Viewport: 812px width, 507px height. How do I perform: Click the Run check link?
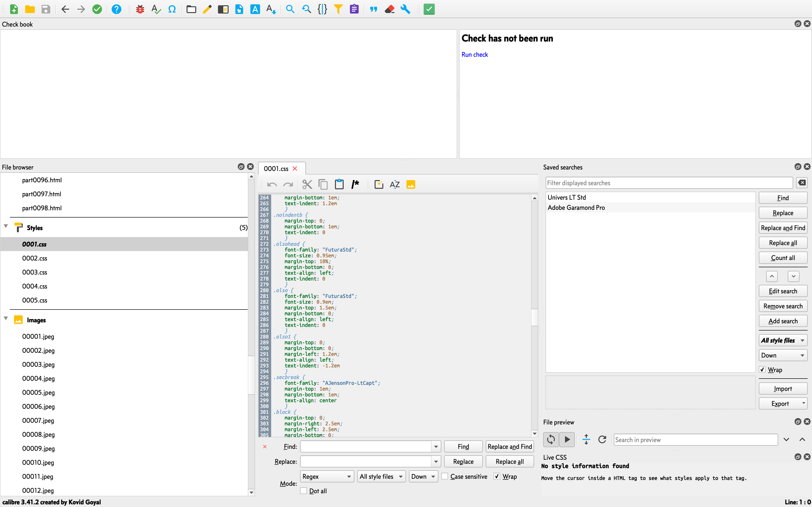click(474, 55)
